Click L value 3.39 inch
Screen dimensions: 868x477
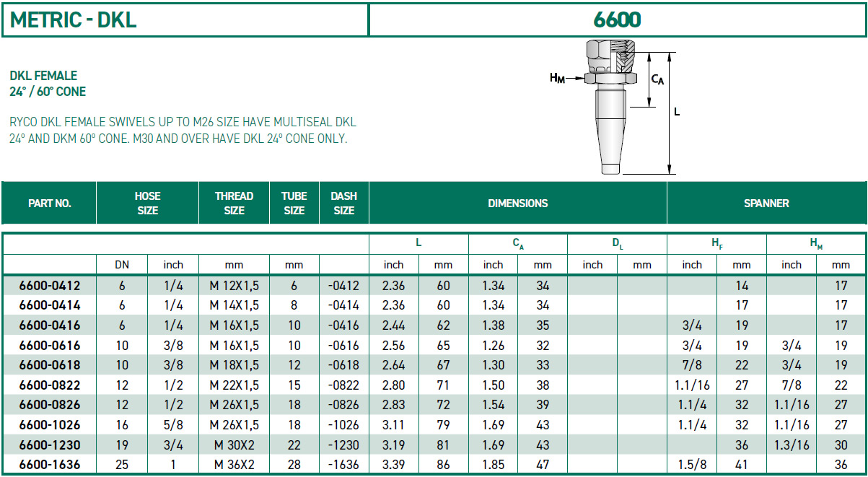(393, 464)
